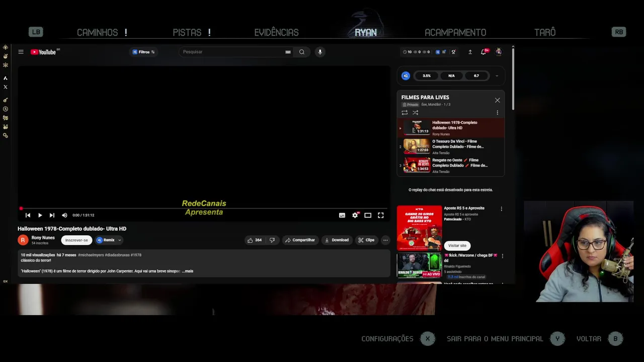Open the Remix dropdown

click(109, 240)
